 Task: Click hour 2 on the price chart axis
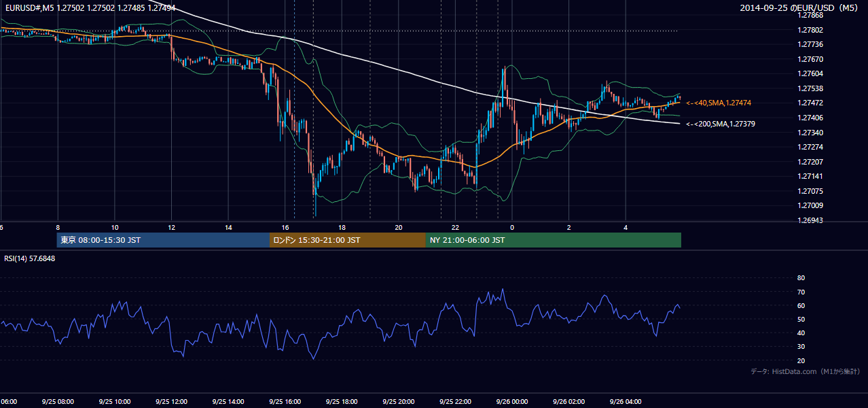(569, 228)
